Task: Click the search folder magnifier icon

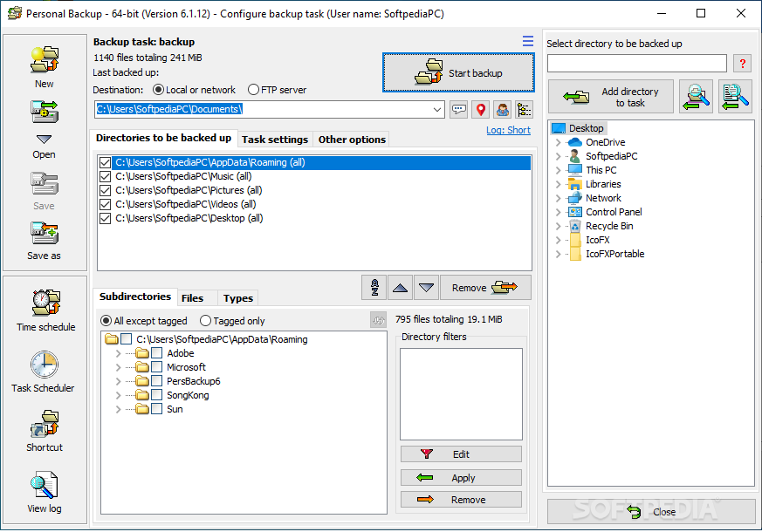Action: 696,97
